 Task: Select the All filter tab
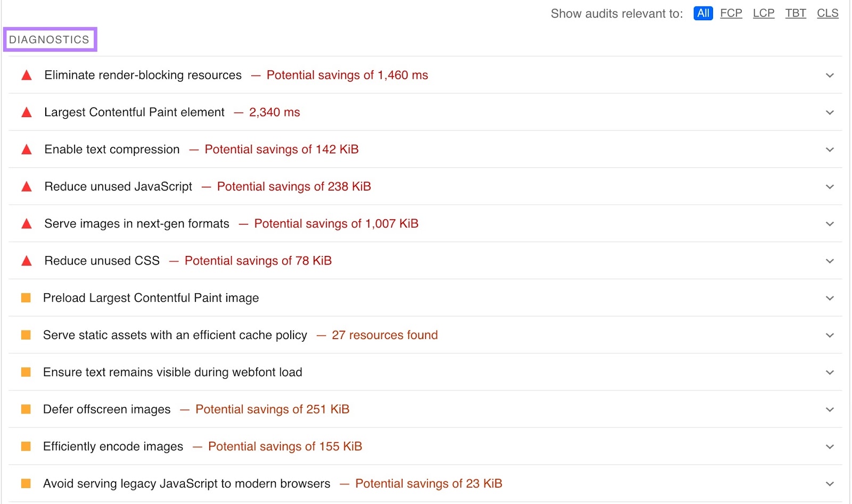pos(703,13)
